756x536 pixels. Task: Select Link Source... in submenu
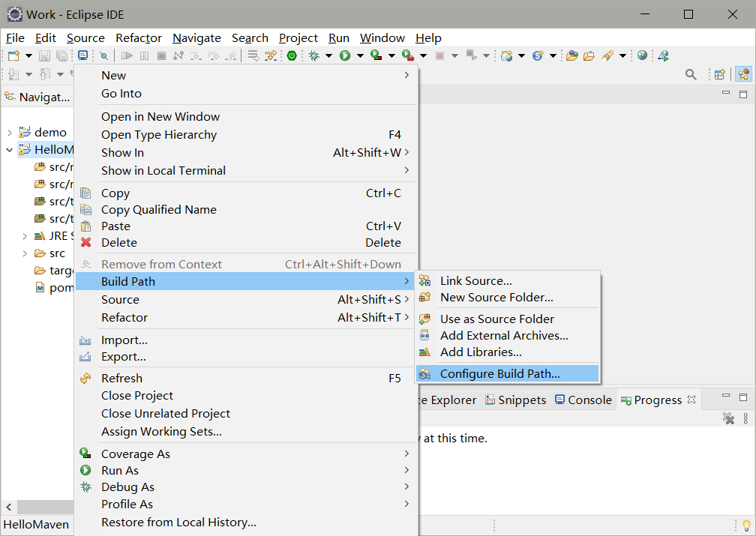507,281
